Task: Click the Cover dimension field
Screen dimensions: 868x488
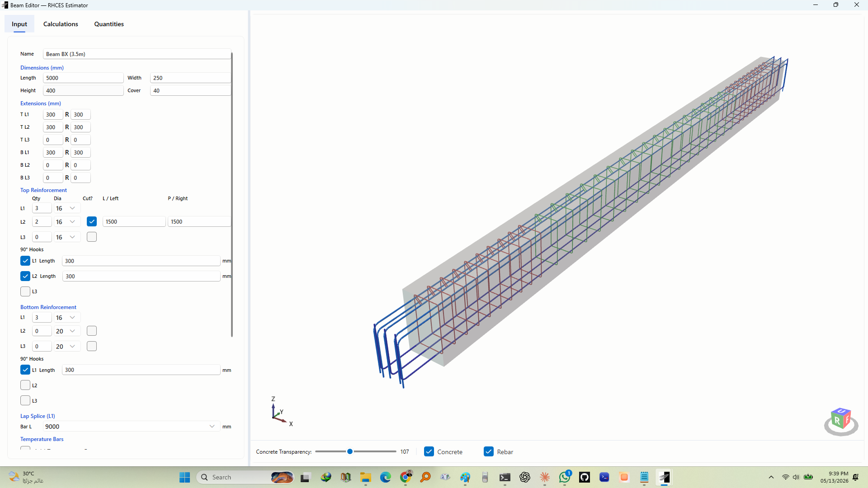Action: tap(190, 90)
